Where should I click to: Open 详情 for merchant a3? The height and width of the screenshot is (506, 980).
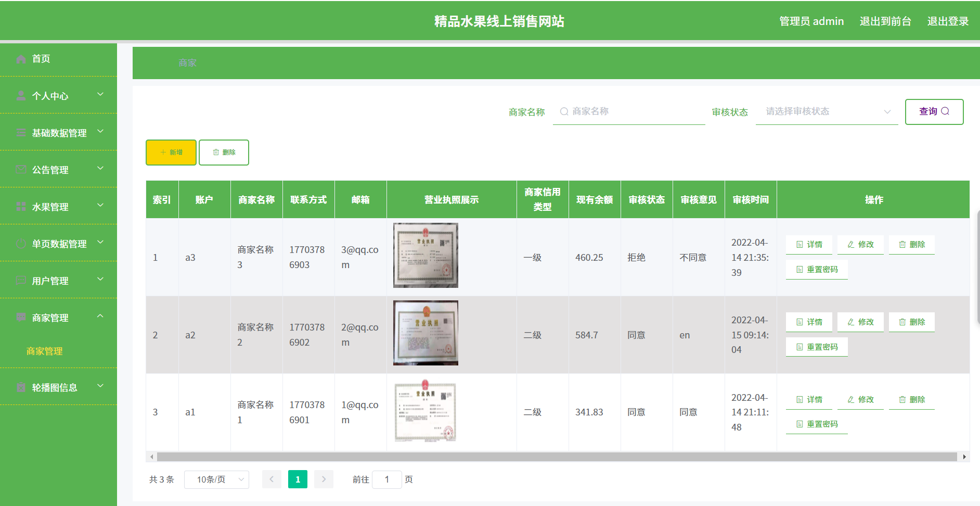pos(809,245)
